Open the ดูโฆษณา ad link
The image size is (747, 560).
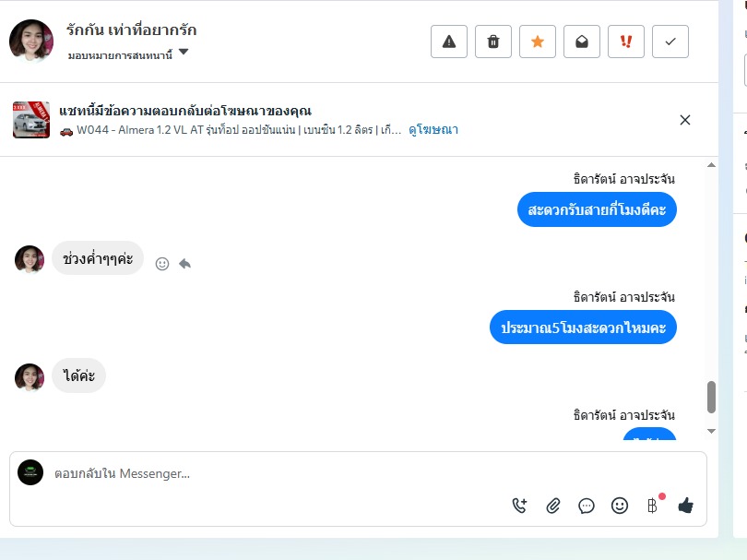[x=433, y=130]
